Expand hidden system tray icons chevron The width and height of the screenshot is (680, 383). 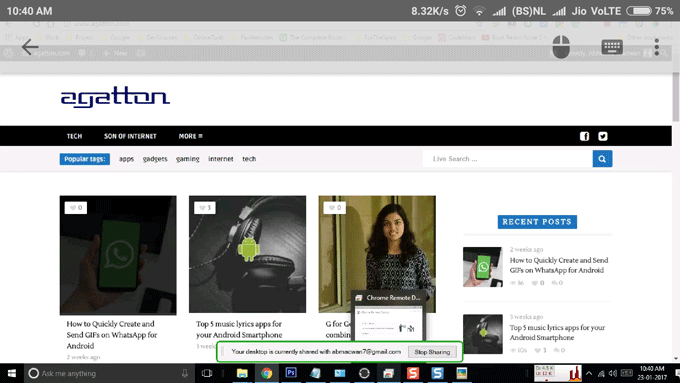click(588, 373)
